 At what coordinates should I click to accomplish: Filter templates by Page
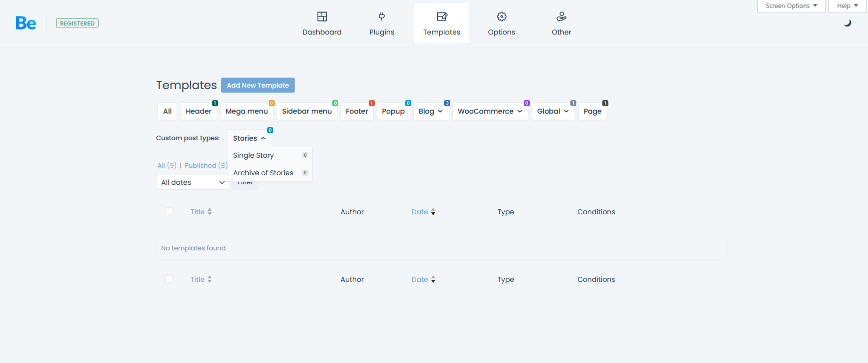click(593, 111)
